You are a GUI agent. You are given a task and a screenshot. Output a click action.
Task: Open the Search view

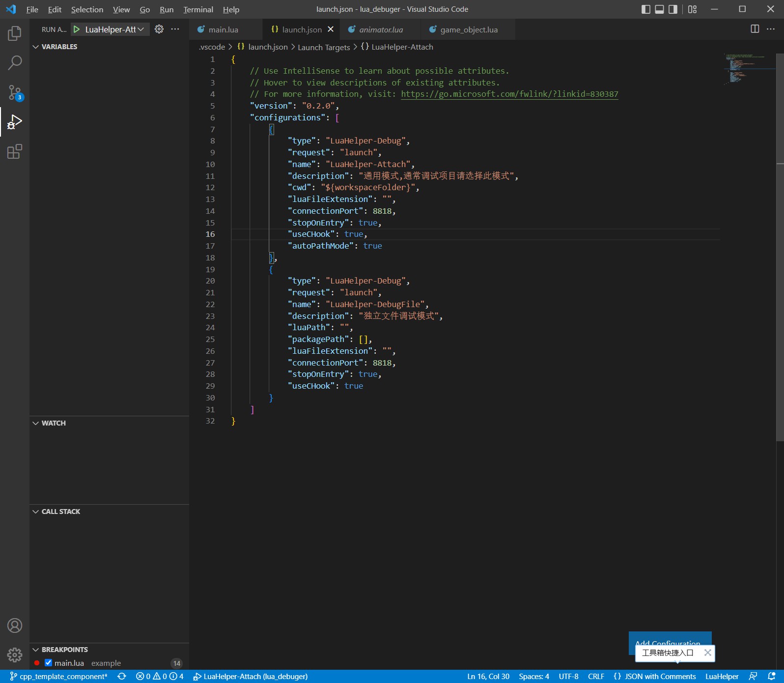click(x=15, y=62)
